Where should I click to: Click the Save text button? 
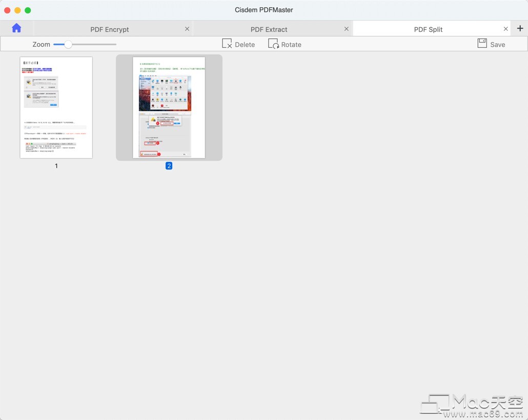point(498,45)
